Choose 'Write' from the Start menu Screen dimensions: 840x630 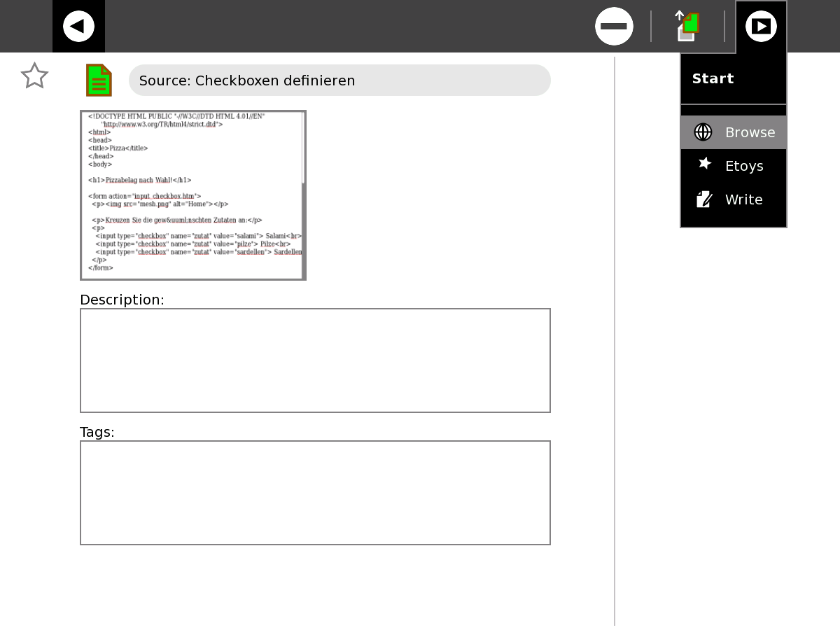pos(743,199)
